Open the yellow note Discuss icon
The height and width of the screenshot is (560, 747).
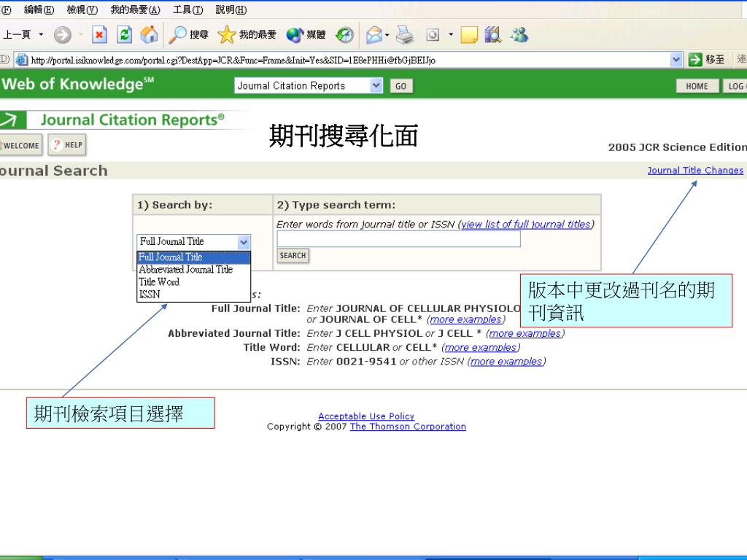(x=469, y=35)
